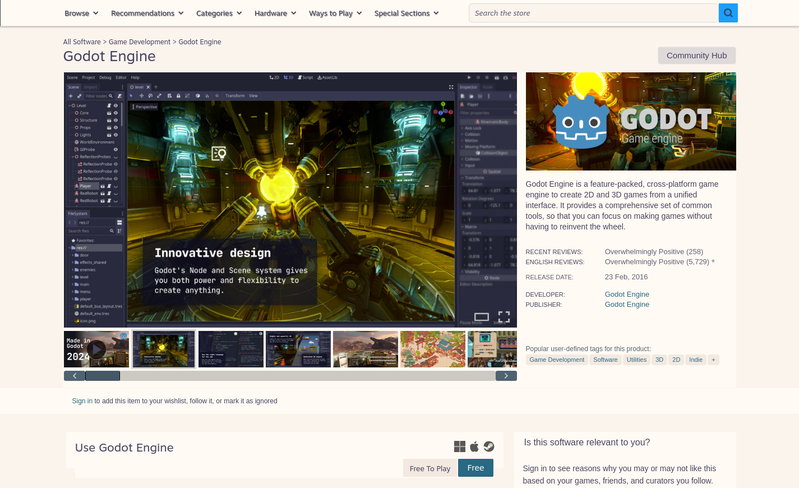Click the Free To Play label

pos(430,468)
